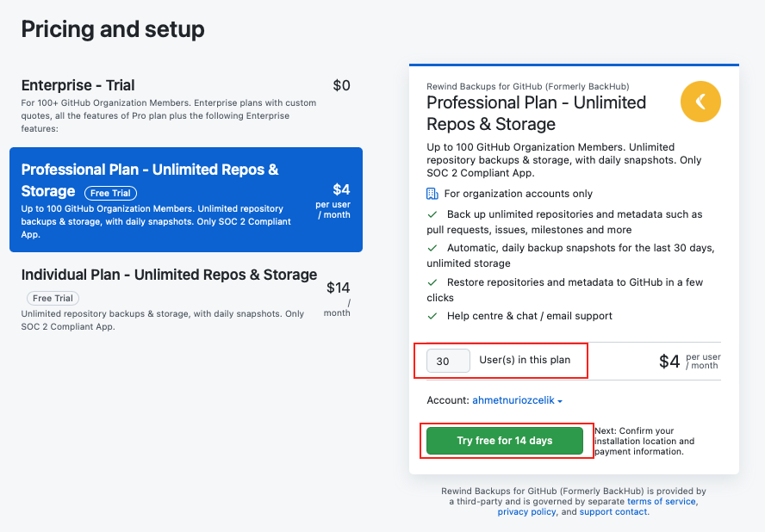Open the support contact link
Viewport: 765px width, 532px height.
point(613,511)
